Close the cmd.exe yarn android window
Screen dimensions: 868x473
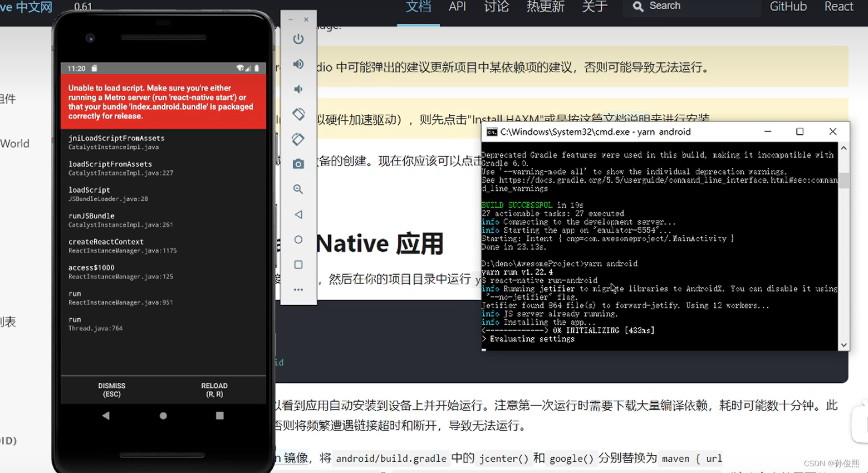(x=833, y=131)
